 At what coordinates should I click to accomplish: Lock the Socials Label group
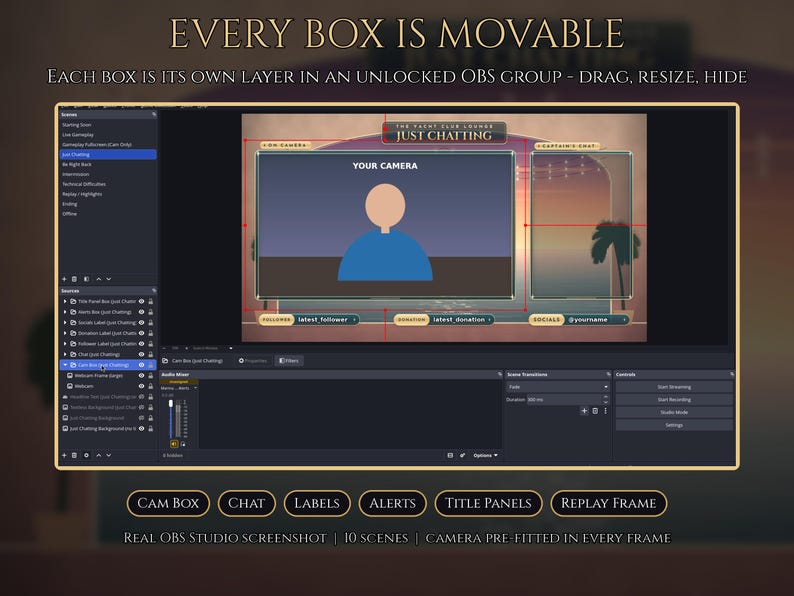click(x=150, y=323)
